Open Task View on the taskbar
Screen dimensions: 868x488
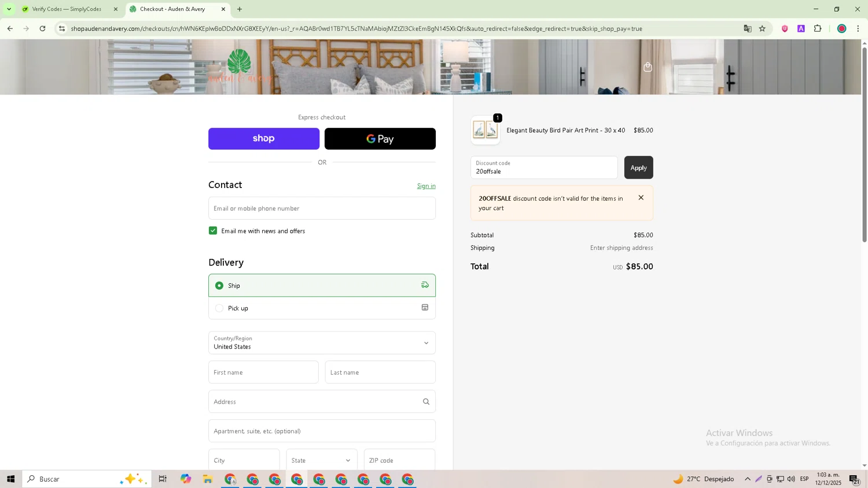point(163,479)
